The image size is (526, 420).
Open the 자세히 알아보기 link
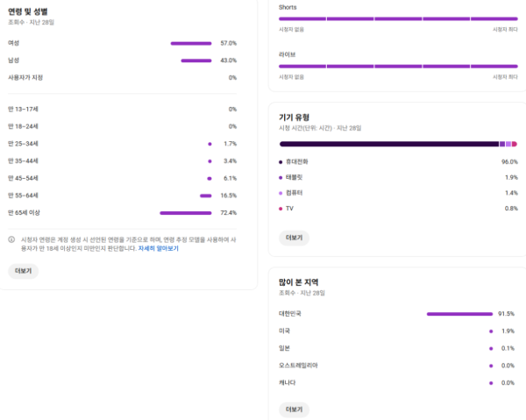pos(159,248)
